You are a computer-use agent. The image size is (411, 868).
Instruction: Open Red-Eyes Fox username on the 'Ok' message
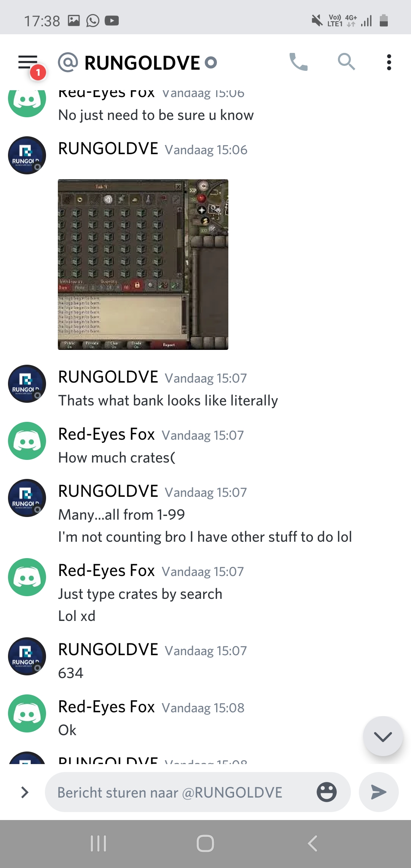click(107, 707)
